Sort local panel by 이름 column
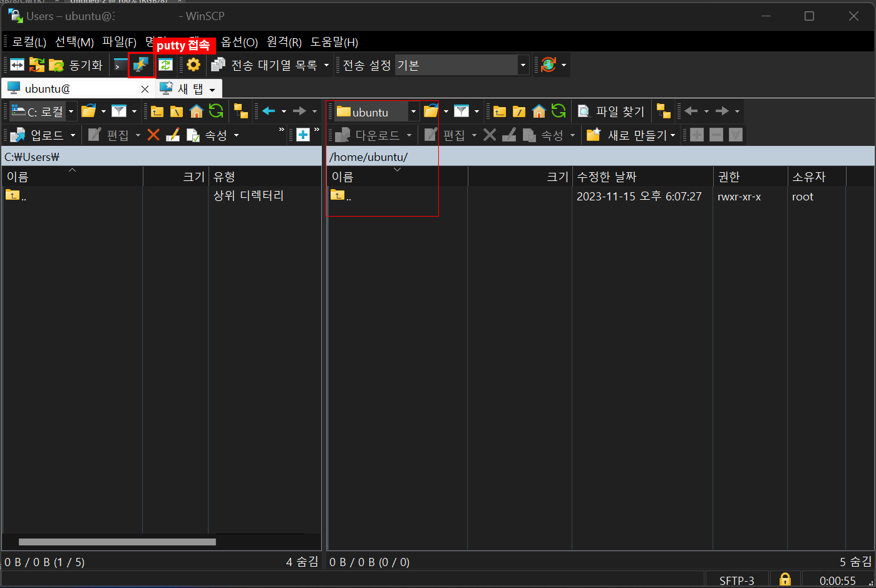 tap(72, 177)
